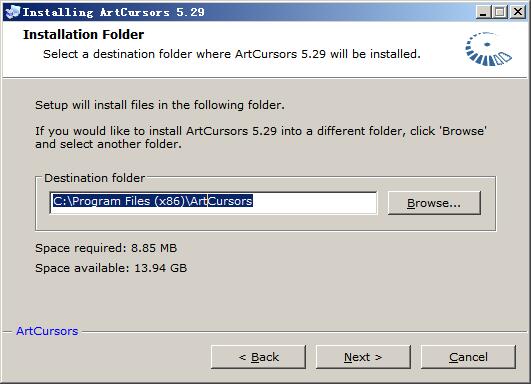Click the 'Space available: 13.94 GB' text

point(111,268)
